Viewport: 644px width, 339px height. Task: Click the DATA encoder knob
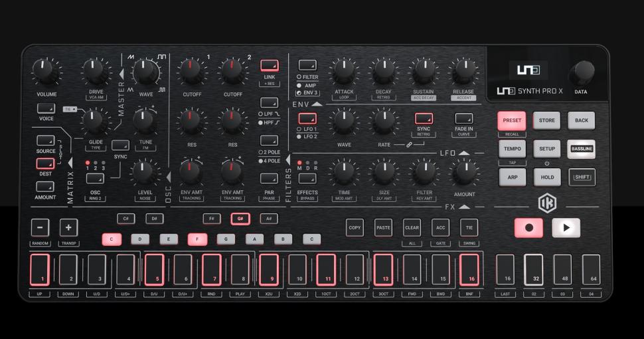tap(582, 73)
